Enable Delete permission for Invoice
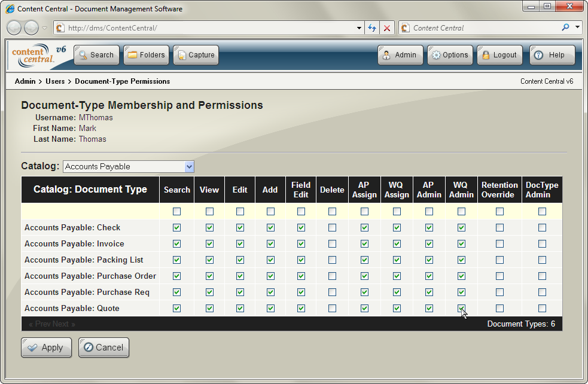The height and width of the screenshot is (384, 588). 332,244
